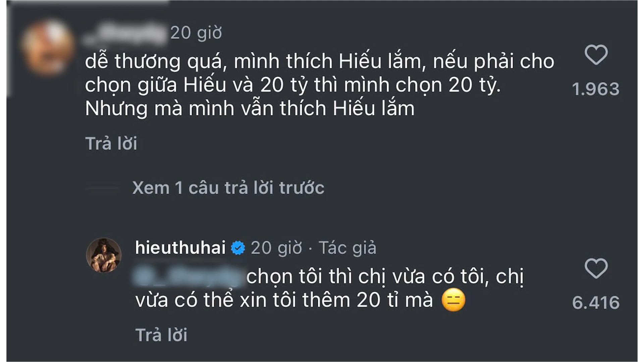Click the 20 giờ timestamp on hieuthuhai's reply

click(x=276, y=248)
